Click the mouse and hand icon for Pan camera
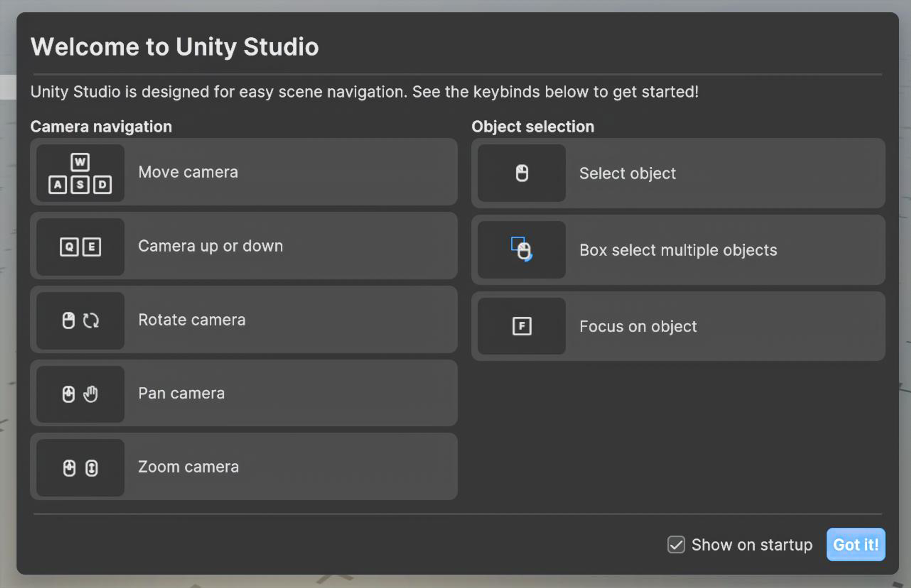The width and height of the screenshot is (911, 588). point(80,394)
